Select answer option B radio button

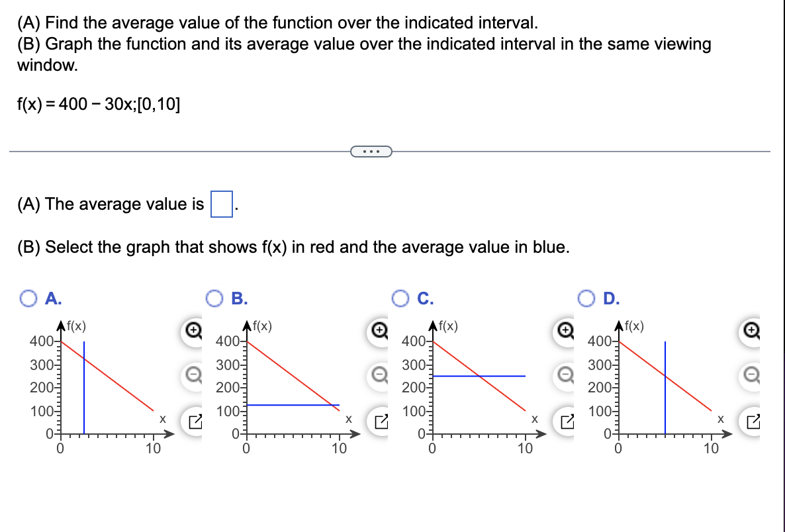coord(214,298)
